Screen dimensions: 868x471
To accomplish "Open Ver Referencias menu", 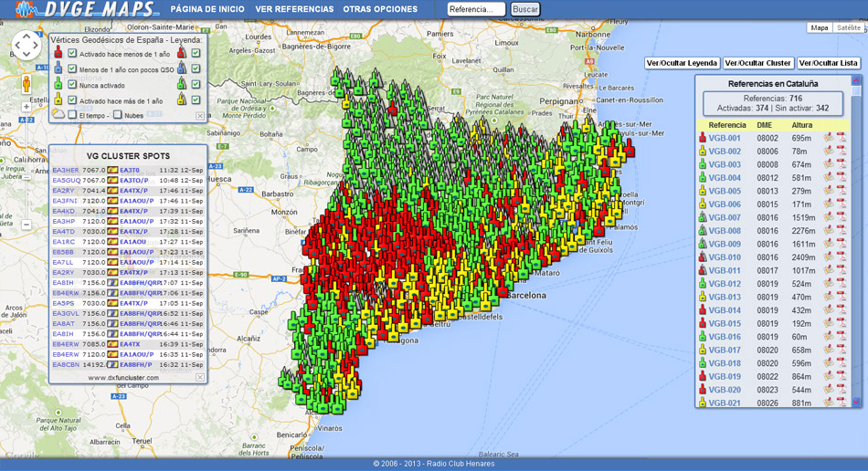I will [x=294, y=9].
